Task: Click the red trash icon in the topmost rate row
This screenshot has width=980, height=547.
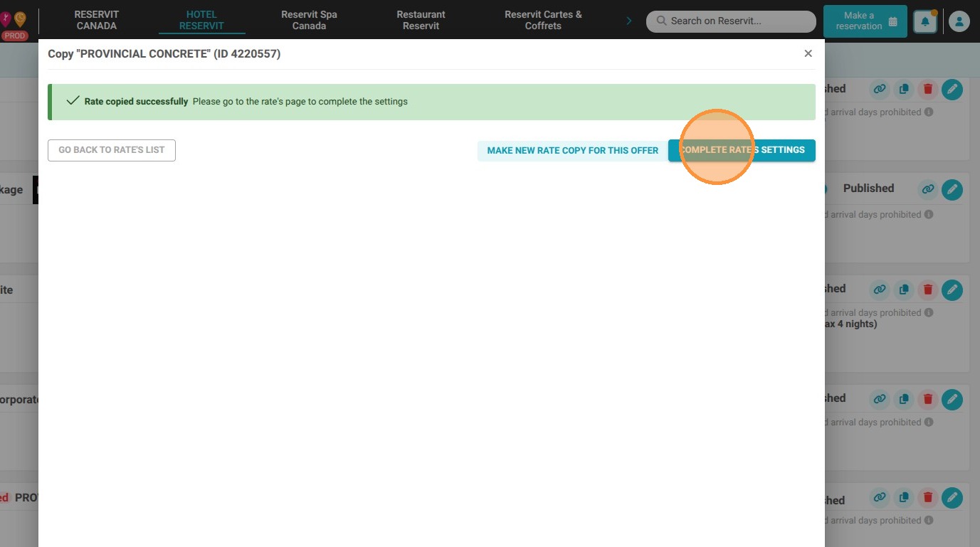Action: (x=927, y=90)
